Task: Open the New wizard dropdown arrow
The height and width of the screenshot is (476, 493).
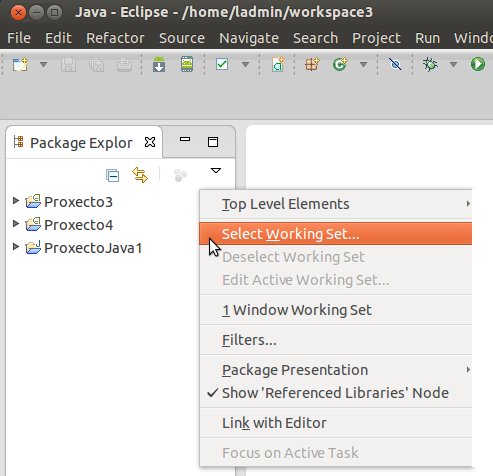Action: click(x=43, y=64)
